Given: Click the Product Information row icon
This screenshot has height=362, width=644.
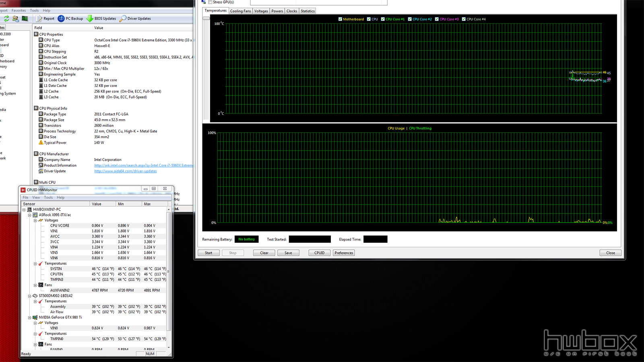Looking at the screenshot, I should point(41,165).
